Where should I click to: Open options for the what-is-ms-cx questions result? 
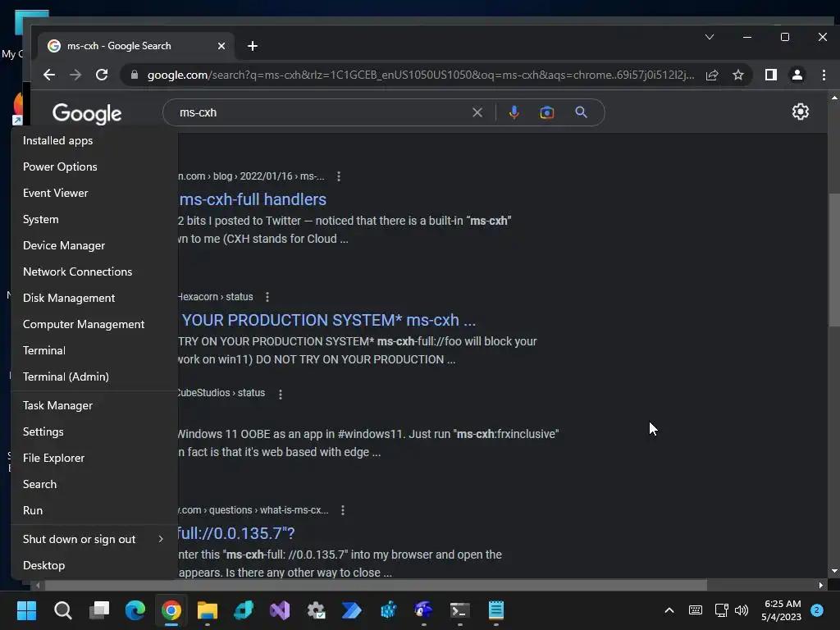pyautogui.click(x=343, y=510)
